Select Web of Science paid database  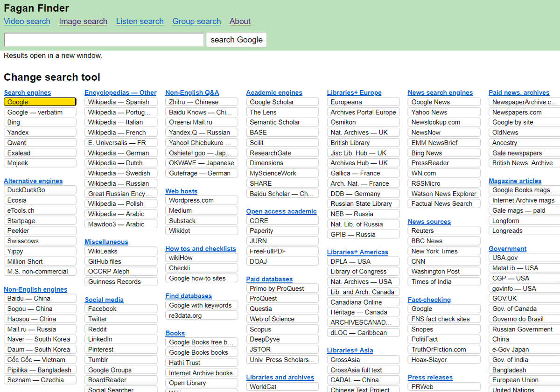282,319
